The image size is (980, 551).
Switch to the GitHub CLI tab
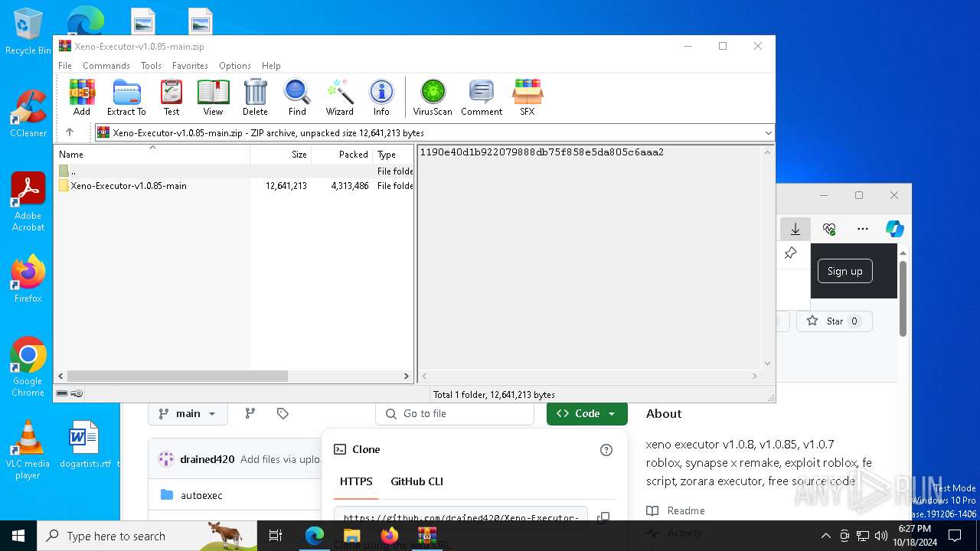click(416, 481)
